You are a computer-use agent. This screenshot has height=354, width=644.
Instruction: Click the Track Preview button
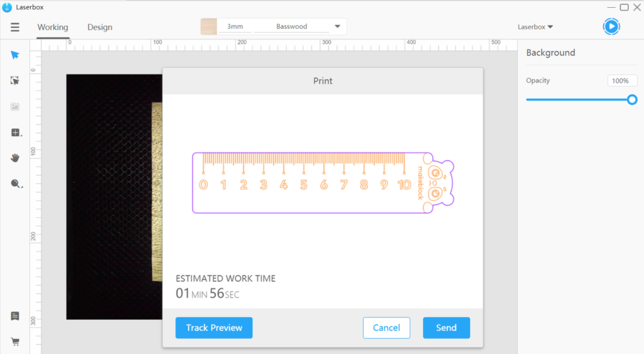click(214, 328)
